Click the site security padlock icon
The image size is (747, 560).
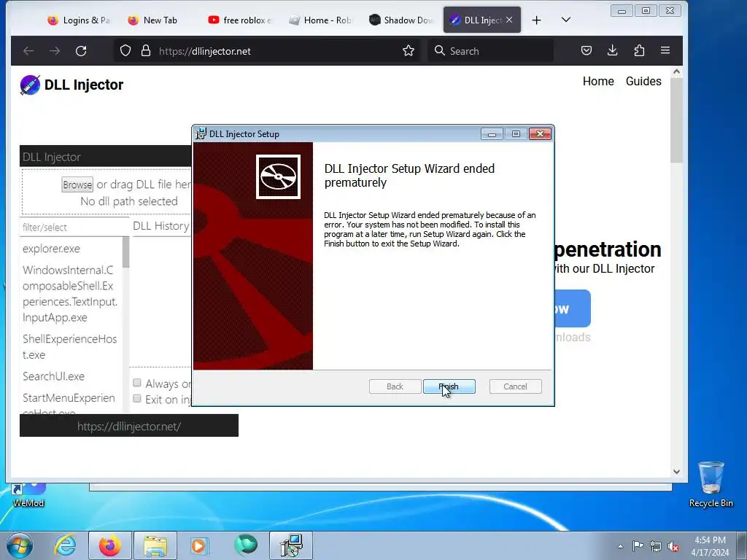coord(146,51)
